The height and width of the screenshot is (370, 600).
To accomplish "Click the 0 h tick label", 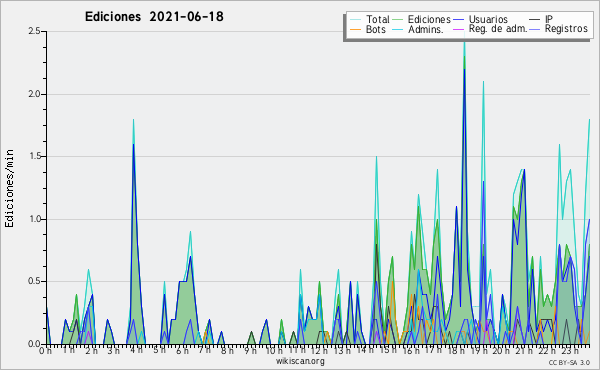I will point(45,350).
